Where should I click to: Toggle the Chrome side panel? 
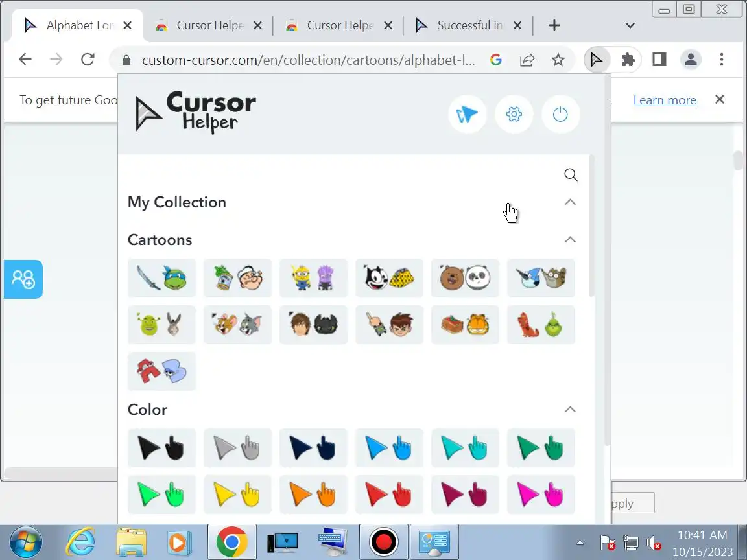click(x=659, y=60)
